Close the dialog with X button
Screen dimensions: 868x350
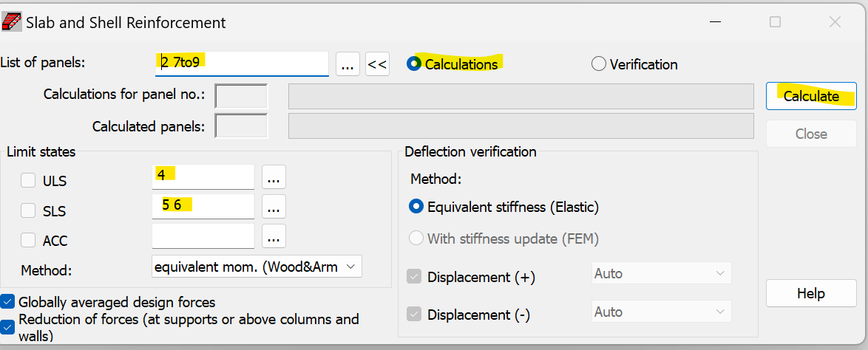tap(835, 22)
